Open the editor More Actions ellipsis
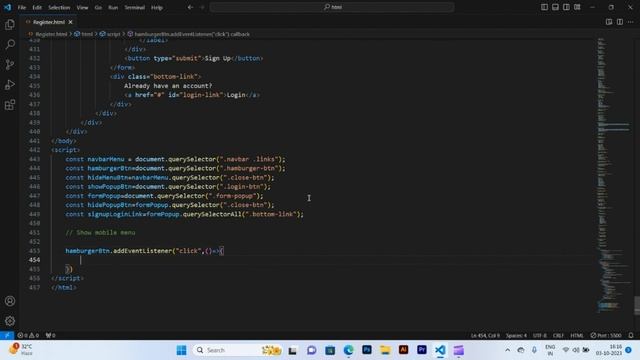Viewport: 640px width, 360px height. (x=631, y=22)
